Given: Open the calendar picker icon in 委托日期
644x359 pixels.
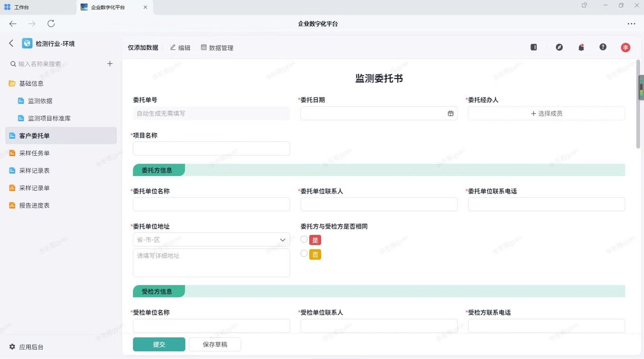Looking at the screenshot, I should pyautogui.click(x=451, y=114).
